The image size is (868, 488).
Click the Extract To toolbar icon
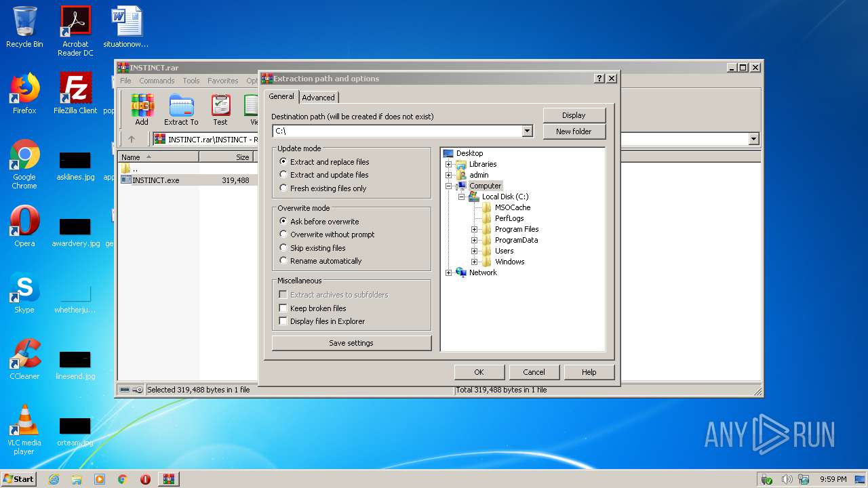pyautogui.click(x=181, y=110)
